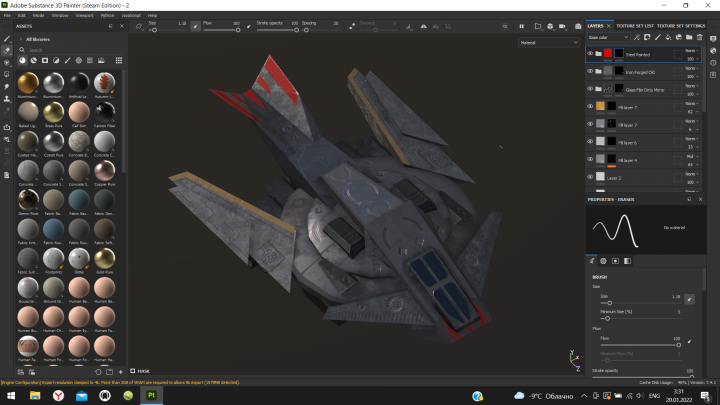Screen dimensions: 720x405
Task: Toggle visibility of orange Fill layer 7
Action: click(x=590, y=106)
